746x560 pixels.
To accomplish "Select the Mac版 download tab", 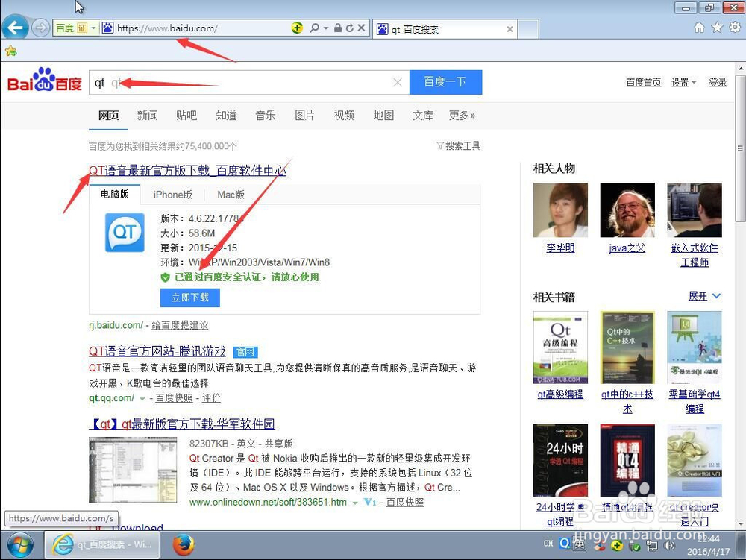I will click(231, 195).
